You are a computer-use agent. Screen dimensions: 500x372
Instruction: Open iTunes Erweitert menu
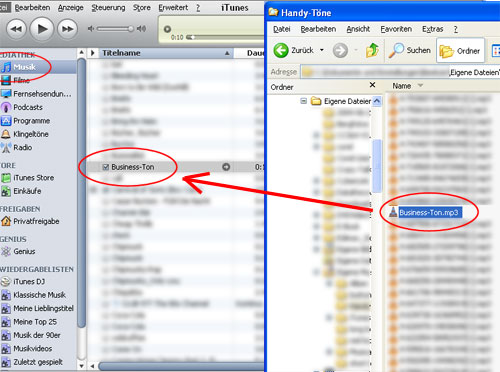click(173, 8)
